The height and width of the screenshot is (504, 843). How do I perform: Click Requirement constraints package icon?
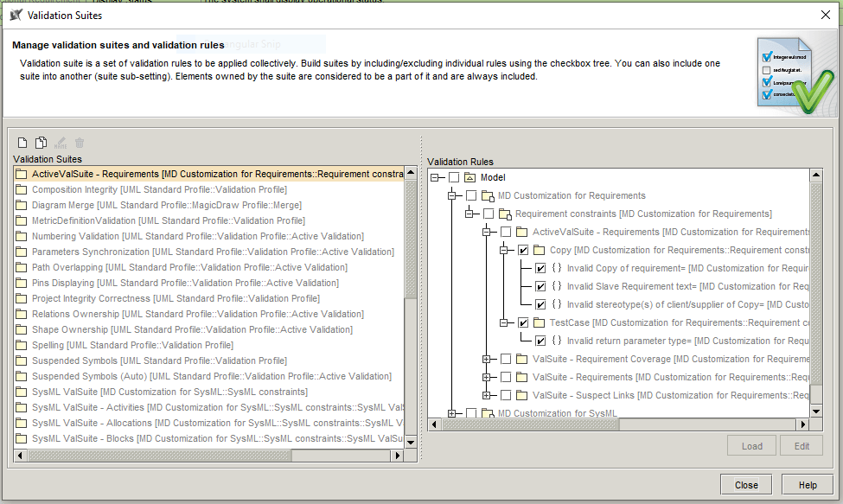tap(505, 214)
